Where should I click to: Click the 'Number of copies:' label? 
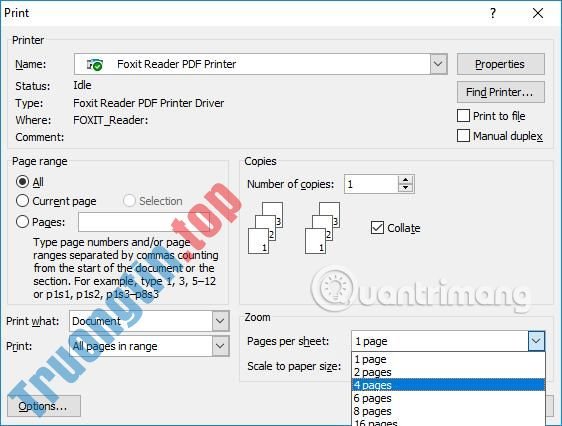point(290,184)
